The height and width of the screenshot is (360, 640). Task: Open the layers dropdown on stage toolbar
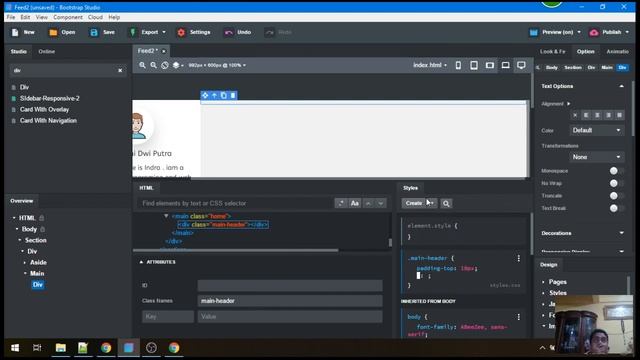pyautogui.click(x=178, y=65)
